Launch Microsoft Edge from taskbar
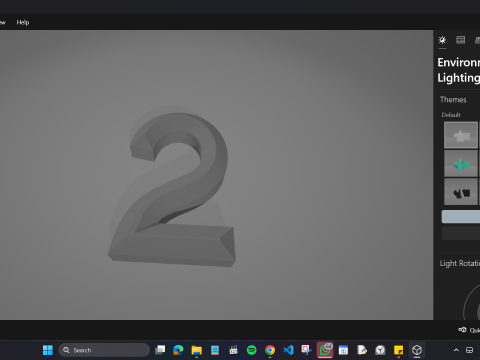 pos(178,350)
